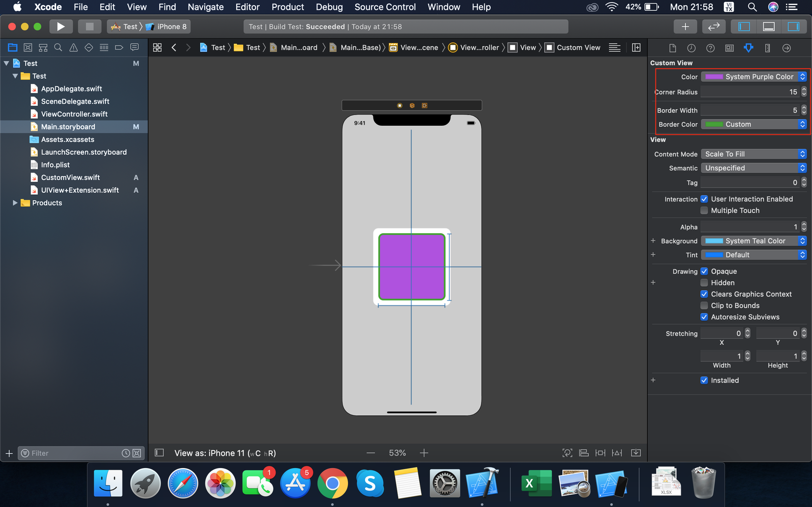Image resolution: width=812 pixels, height=507 pixels.
Task: Open the Content Mode dropdown
Action: (x=753, y=153)
